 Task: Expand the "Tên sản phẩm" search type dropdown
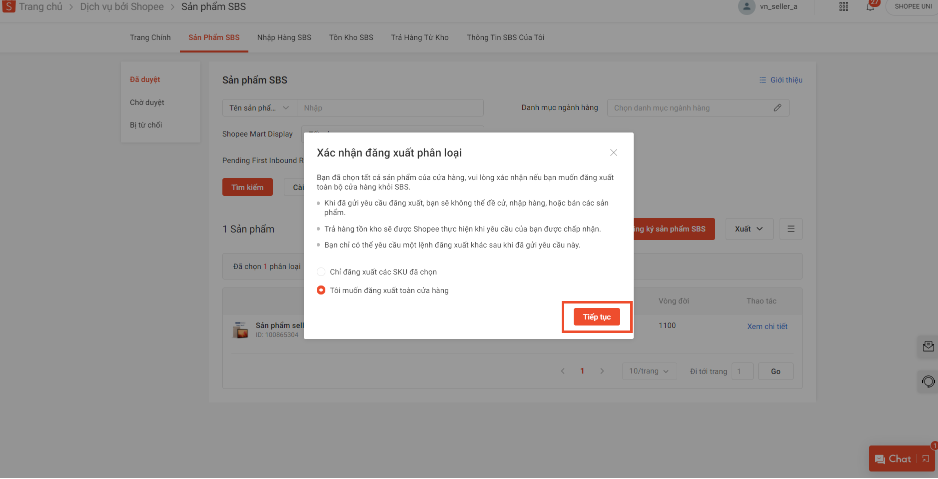pyautogui.click(x=258, y=107)
